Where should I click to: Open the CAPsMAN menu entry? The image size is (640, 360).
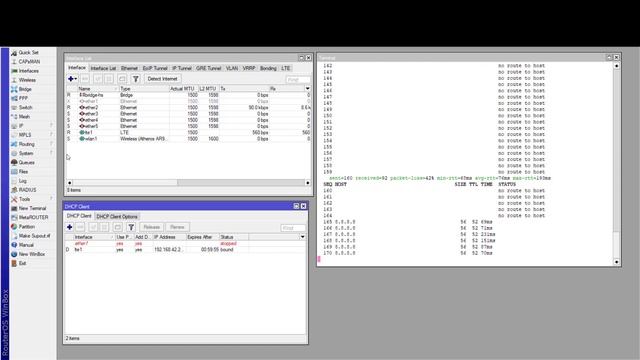(29, 62)
